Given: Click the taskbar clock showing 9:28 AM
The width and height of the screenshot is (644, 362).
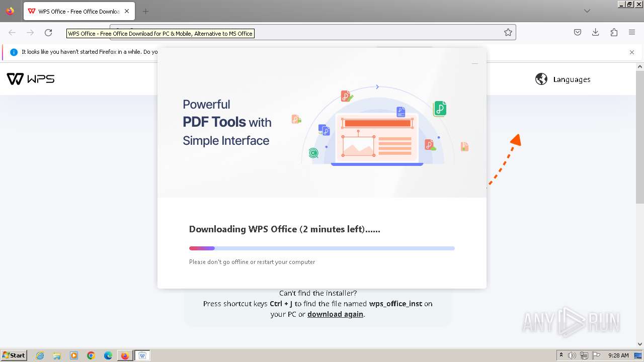Looking at the screenshot, I should tap(618, 355).
